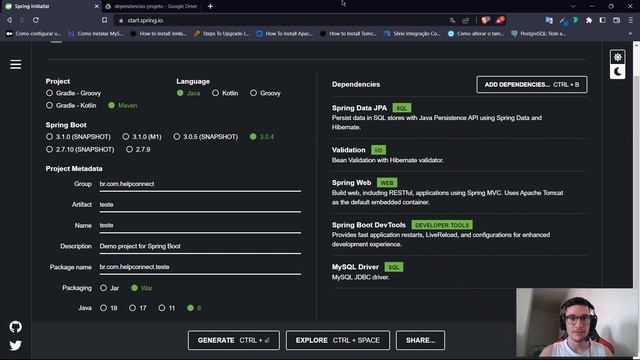The height and width of the screenshot is (360, 640).
Task: Open the 'Steps To Upgrade...' bookmark
Action: pos(221,33)
